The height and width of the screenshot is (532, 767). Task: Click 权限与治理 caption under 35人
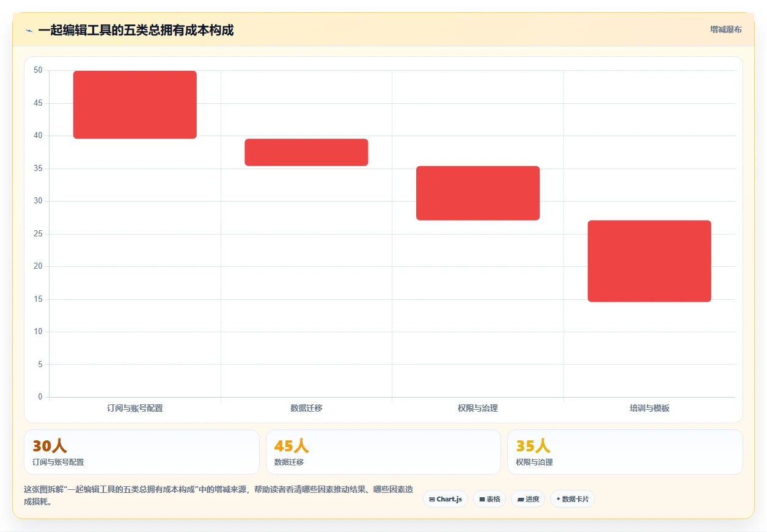[x=534, y=462]
